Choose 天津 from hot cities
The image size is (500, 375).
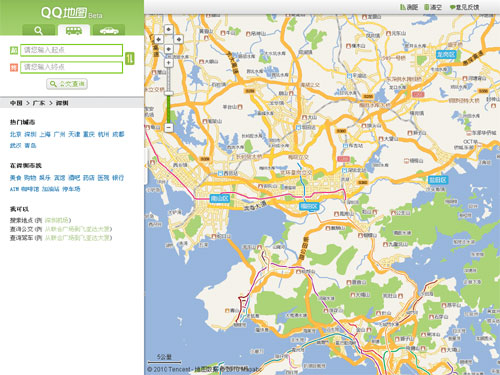point(74,134)
